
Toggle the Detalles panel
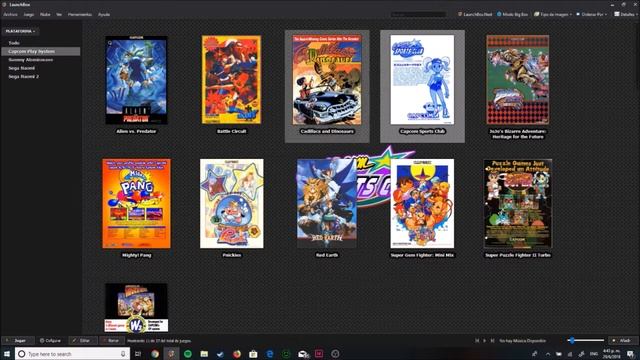(624, 14)
